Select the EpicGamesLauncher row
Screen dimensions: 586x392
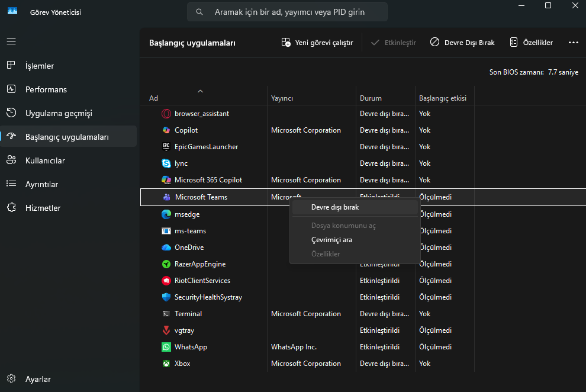point(206,147)
